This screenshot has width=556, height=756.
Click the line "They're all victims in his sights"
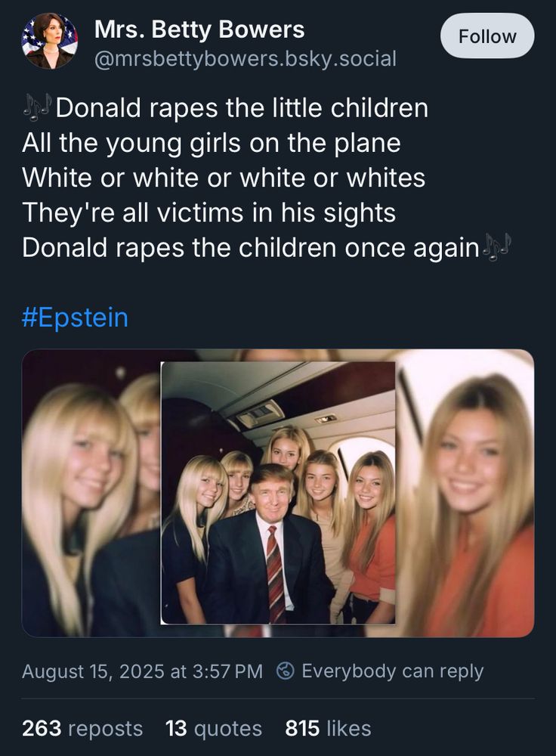point(209,212)
